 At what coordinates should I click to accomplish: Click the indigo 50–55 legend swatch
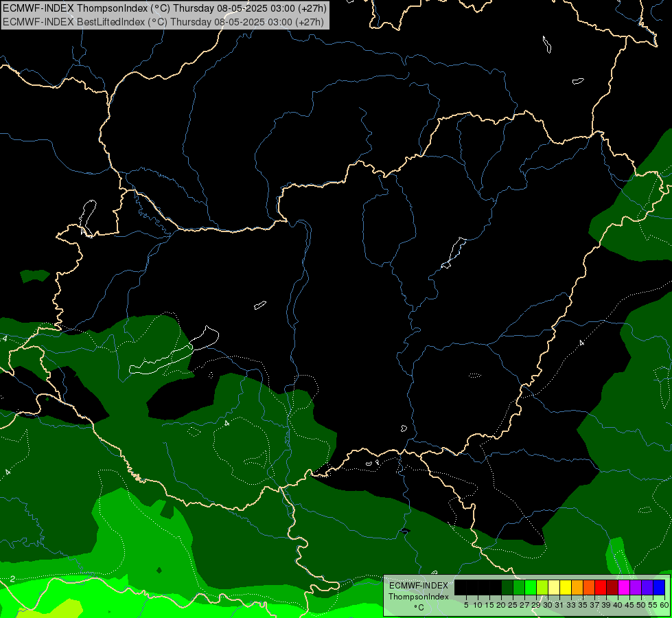point(647,587)
